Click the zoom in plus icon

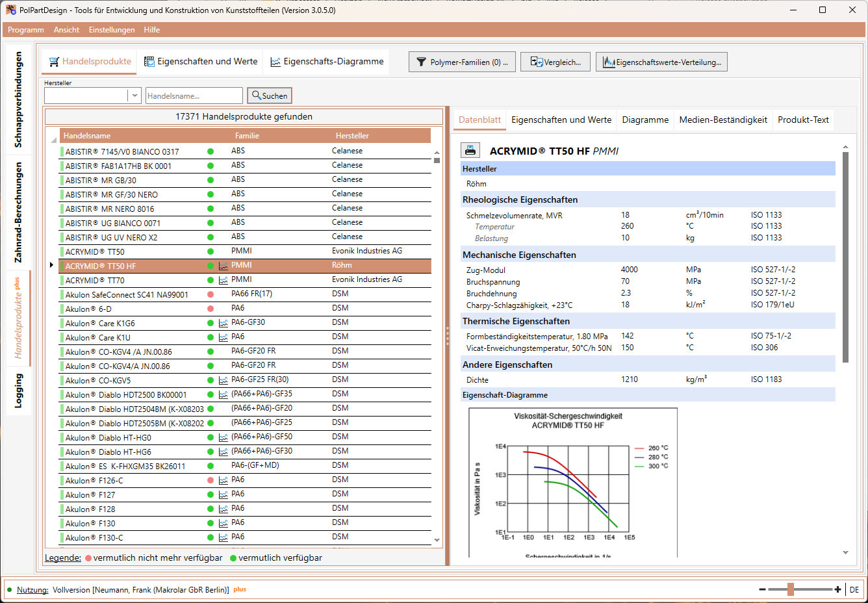coord(838,589)
